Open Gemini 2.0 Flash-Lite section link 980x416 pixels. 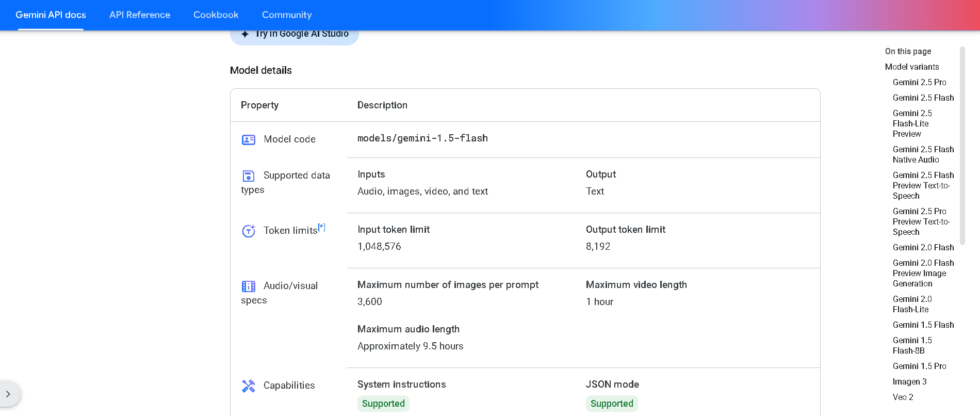(912, 304)
